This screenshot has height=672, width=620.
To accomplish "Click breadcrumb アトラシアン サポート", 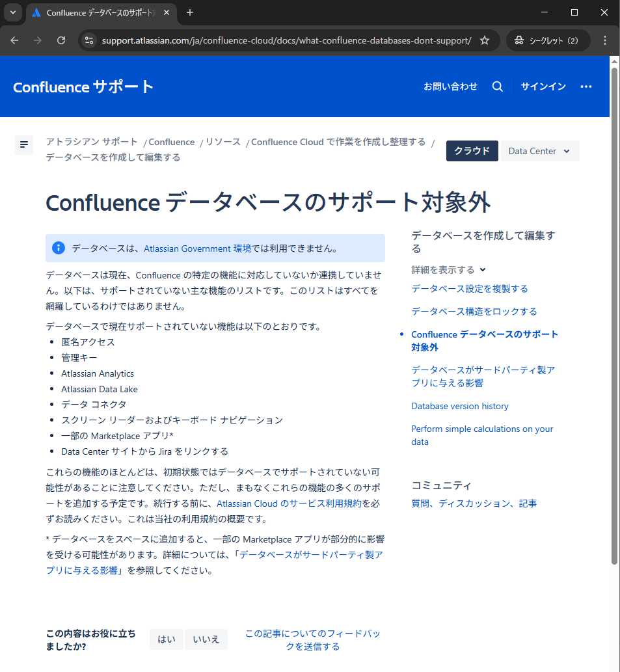I will coord(92,142).
